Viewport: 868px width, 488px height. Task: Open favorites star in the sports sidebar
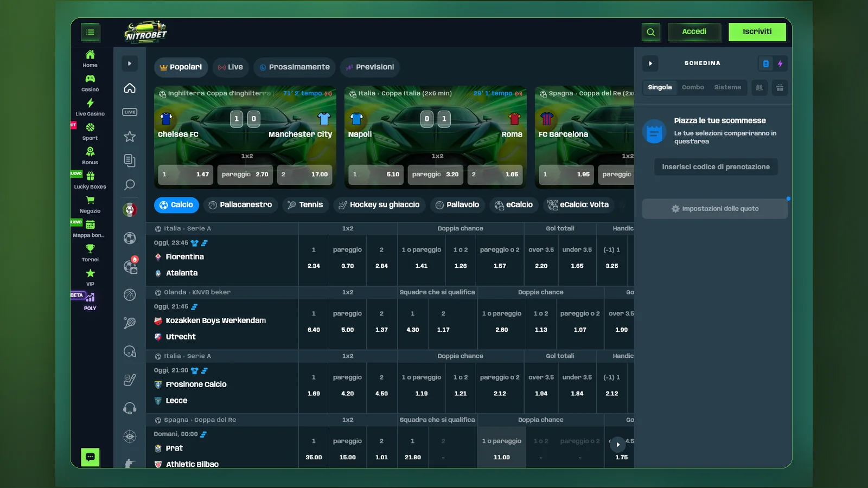tap(130, 136)
